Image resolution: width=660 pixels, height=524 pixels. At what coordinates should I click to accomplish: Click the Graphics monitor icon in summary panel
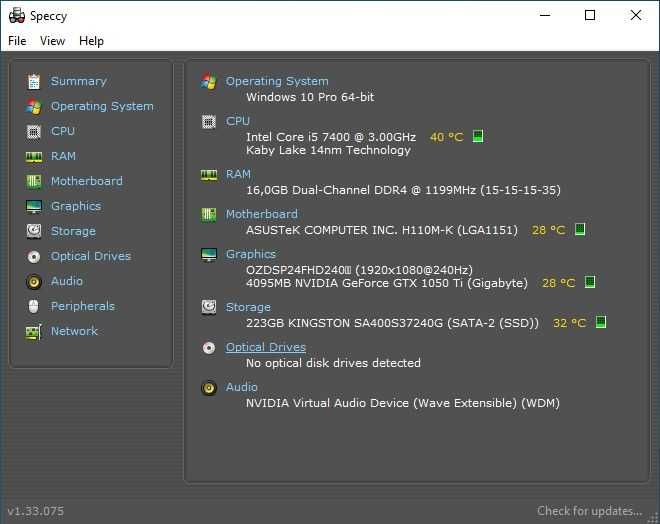click(209, 255)
